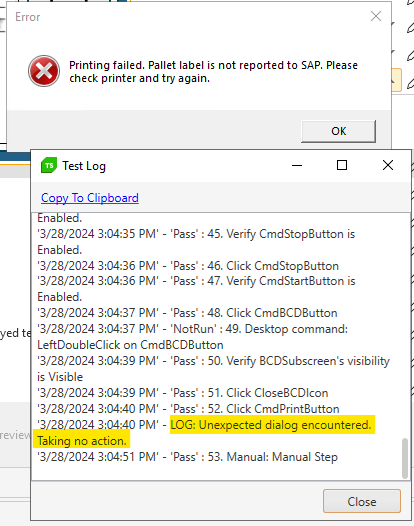Select the NotRun step 49 log entry

click(x=192, y=336)
